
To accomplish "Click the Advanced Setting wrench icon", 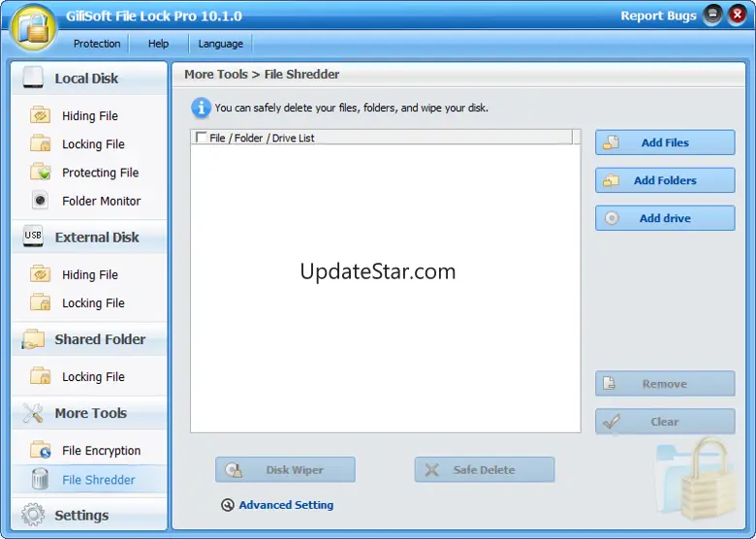I will pyautogui.click(x=228, y=505).
